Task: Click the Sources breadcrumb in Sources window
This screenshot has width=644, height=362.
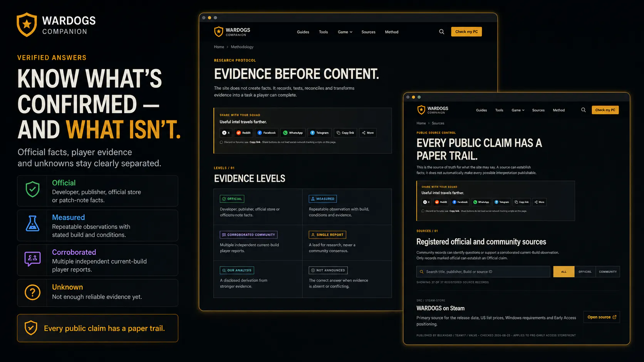Action: click(438, 123)
